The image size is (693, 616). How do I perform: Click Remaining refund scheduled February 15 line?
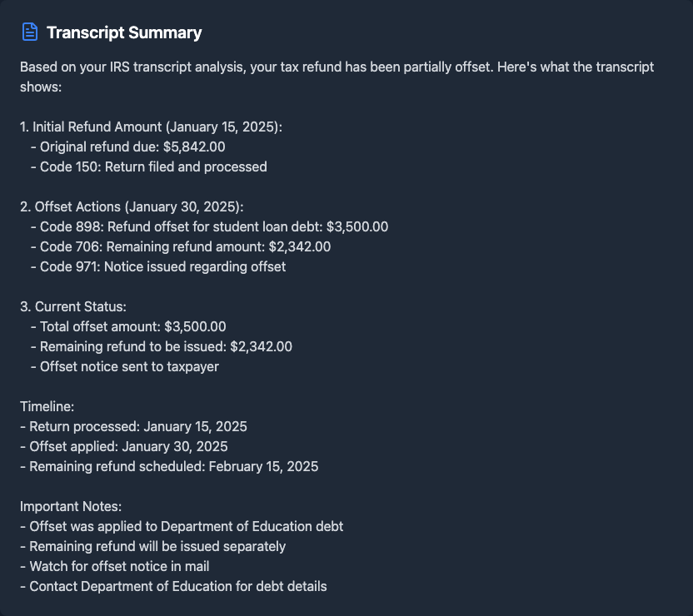point(169,466)
